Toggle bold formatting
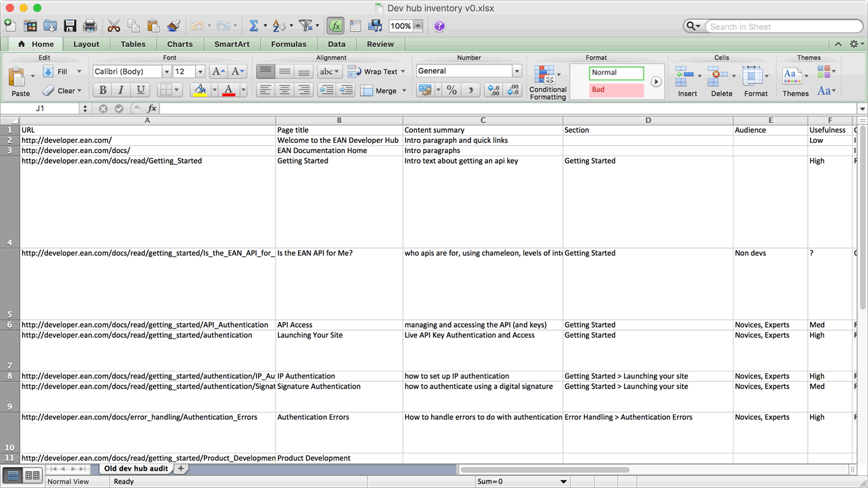The height and width of the screenshot is (488, 868). (102, 90)
